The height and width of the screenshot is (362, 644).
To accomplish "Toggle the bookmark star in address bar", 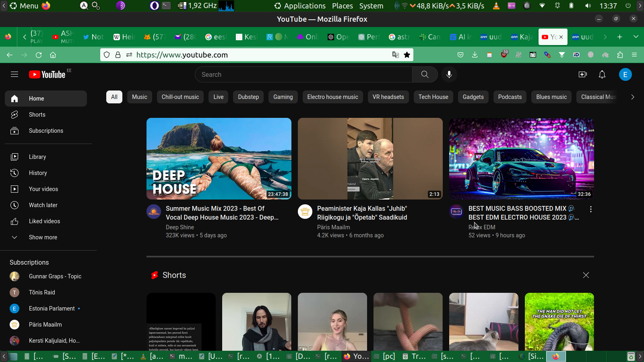I will tap(407, 55).
